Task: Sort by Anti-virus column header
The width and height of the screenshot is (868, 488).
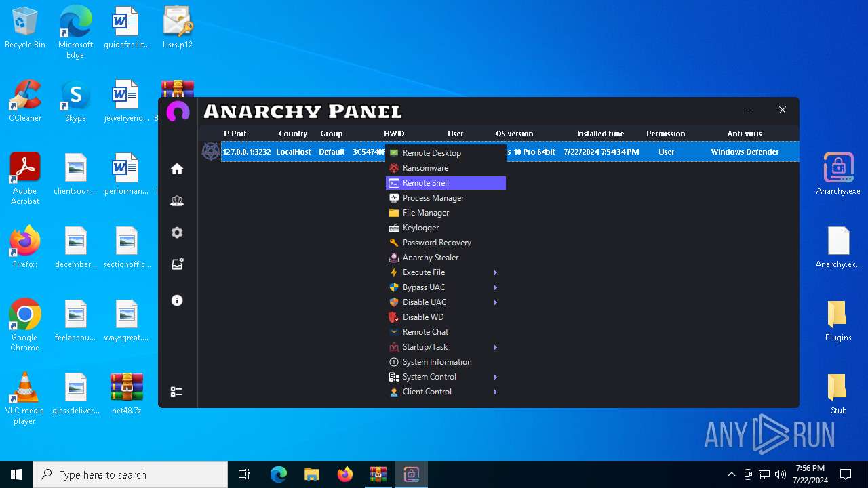Action: tap(745, 134)
